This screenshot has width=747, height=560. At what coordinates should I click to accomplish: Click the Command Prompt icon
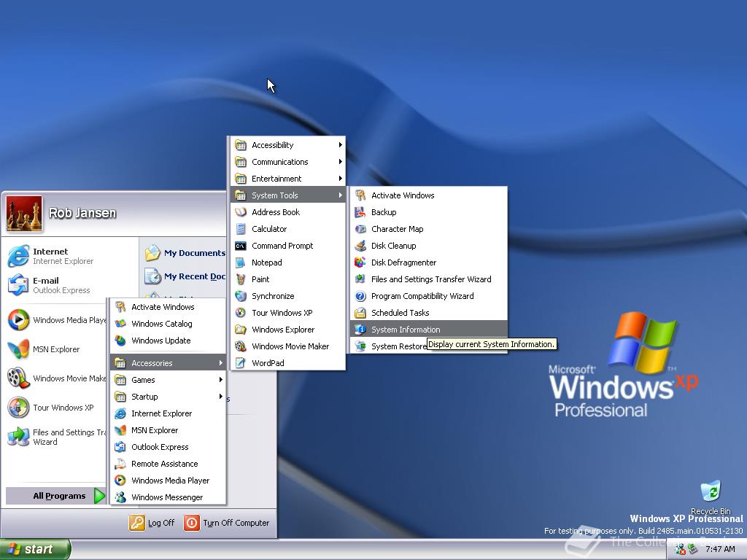[x=241, y=246]
